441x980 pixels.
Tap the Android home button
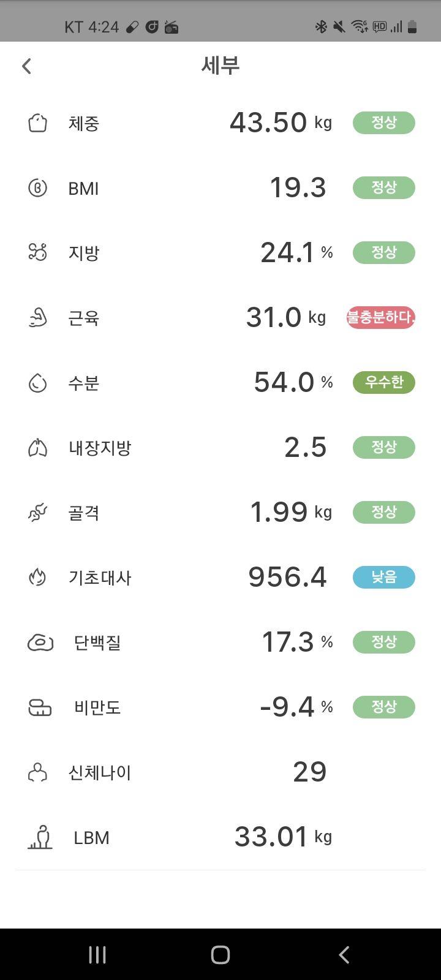[x=221, y=954]
